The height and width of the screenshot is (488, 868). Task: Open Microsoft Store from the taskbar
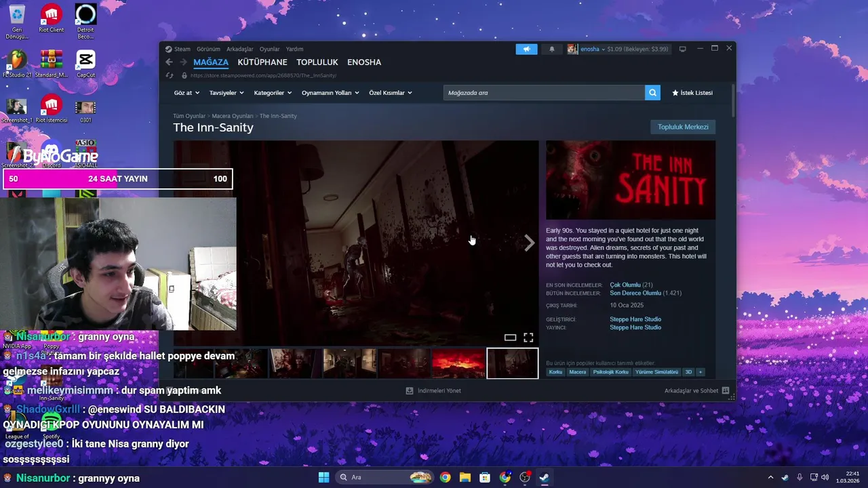pos(485,477)
